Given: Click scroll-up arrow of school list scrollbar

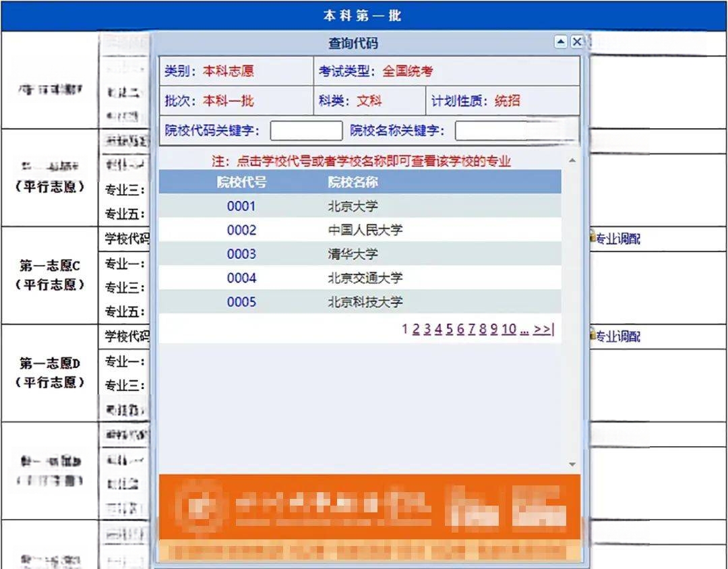Looking at the screenshot, I should [572, 160].
